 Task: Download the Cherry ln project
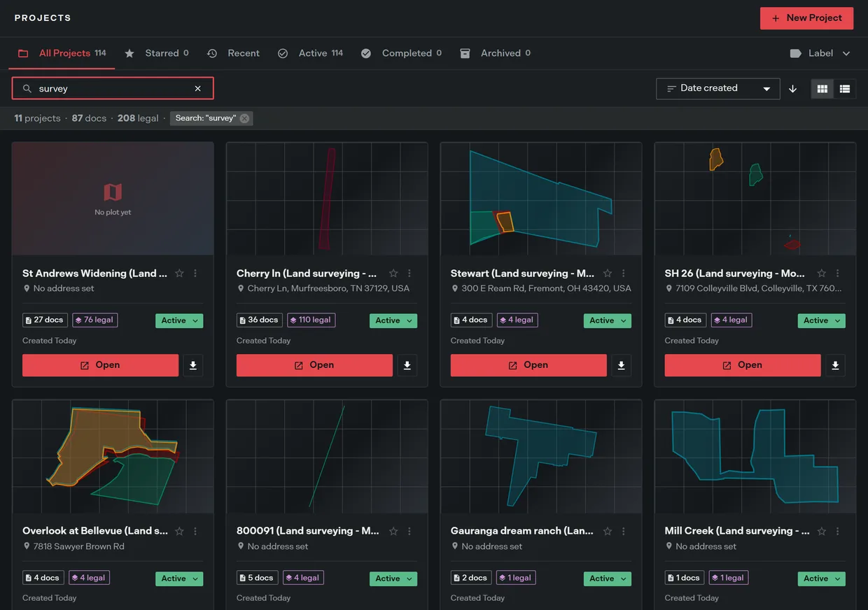point(407,365)
